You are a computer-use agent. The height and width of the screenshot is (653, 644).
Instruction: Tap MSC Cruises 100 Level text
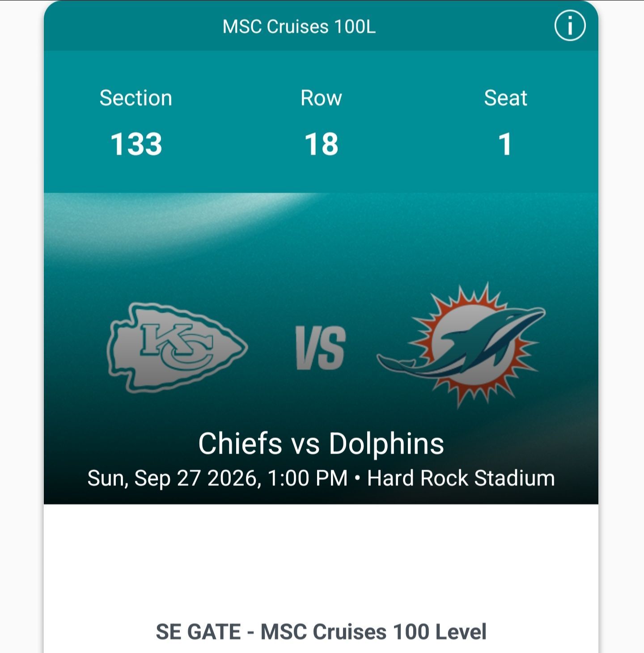pos(373,632)
